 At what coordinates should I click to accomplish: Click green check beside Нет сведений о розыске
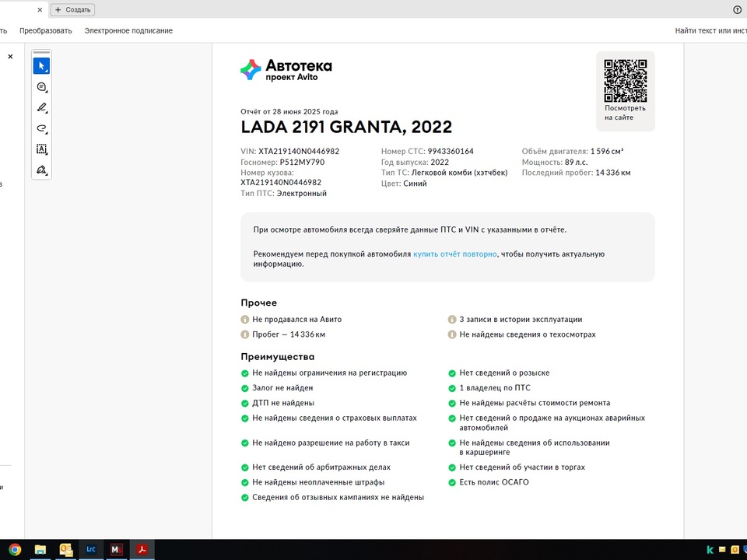click(x=452, y=373)
